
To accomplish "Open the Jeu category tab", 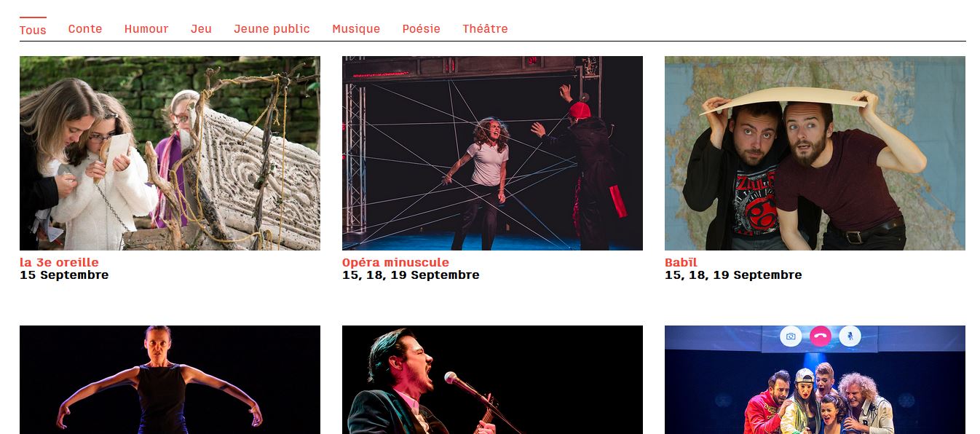I will (x=201, y=29).
